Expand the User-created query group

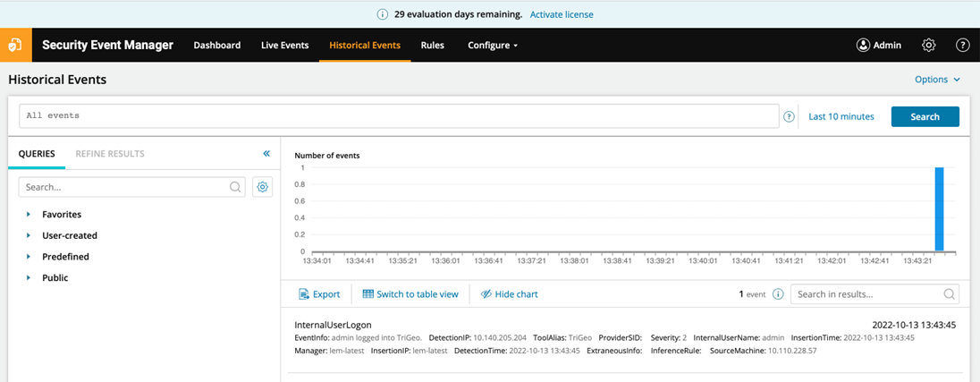(29, 235)
